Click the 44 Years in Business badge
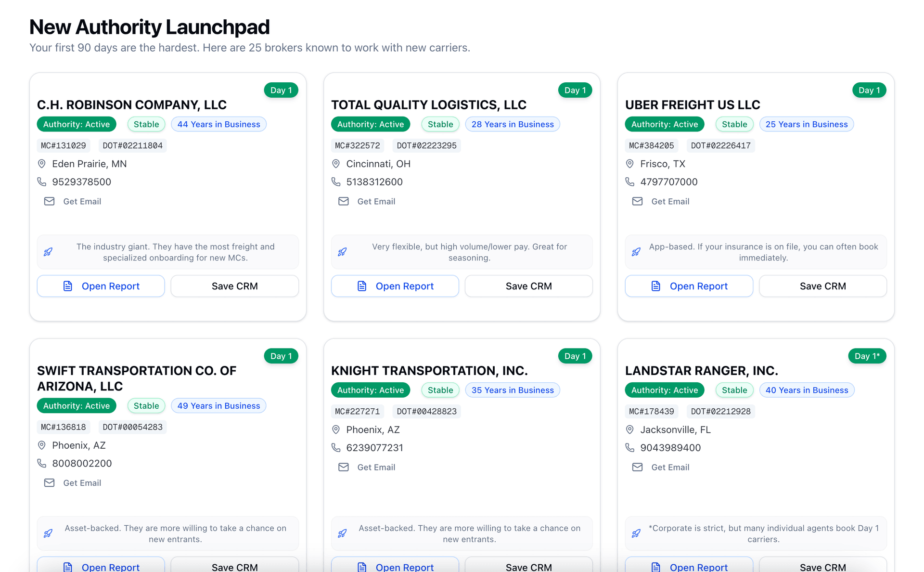The image size is (924, 572). (218, 124)
